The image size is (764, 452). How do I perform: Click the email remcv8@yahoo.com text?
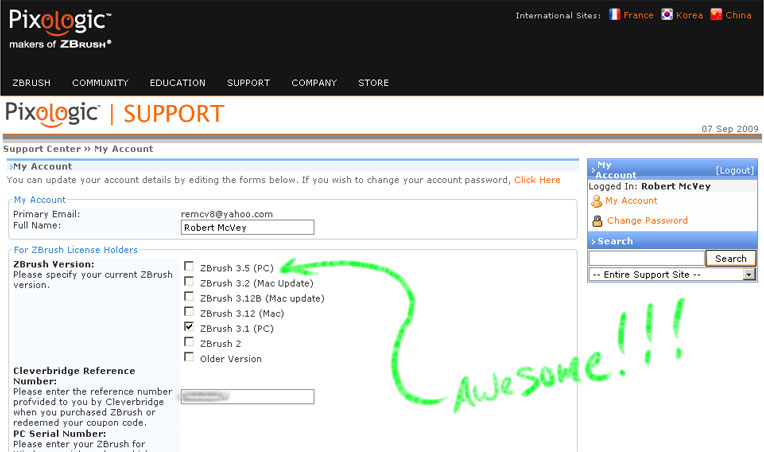(227, 214)
